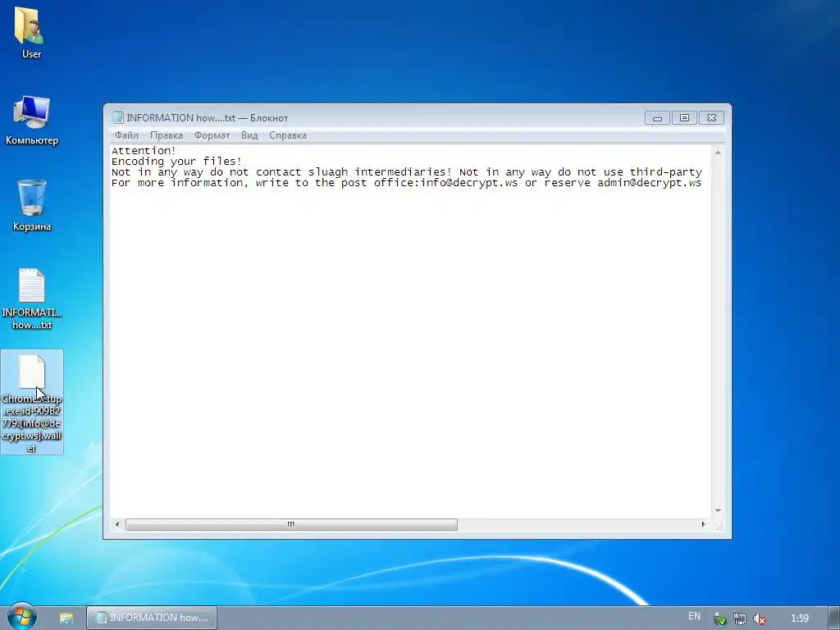
Task: Click the vertical scrollbar down arrow
Action: [x=718, y=510]
